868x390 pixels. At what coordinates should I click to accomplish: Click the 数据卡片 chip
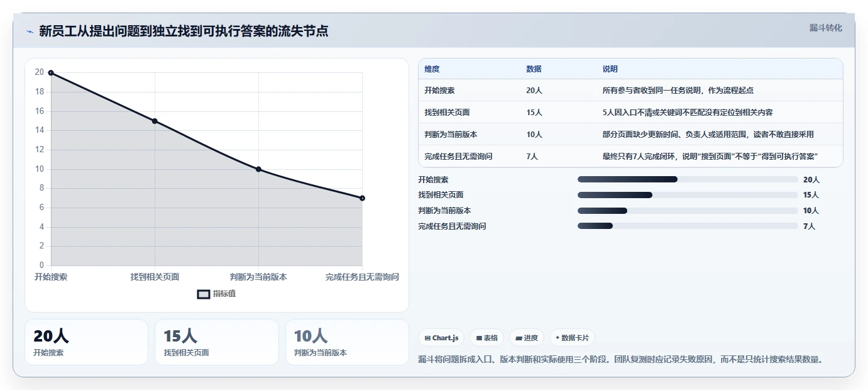click(x=572, y=338)
